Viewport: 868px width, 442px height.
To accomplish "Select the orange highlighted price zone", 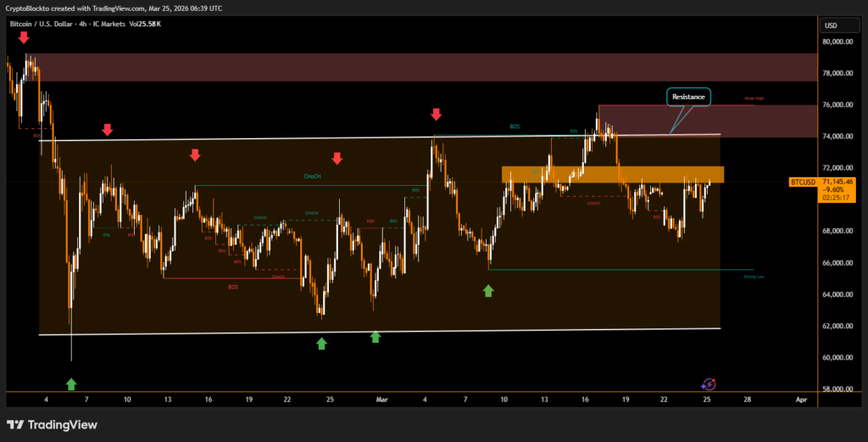I will (x=612, y=174).
